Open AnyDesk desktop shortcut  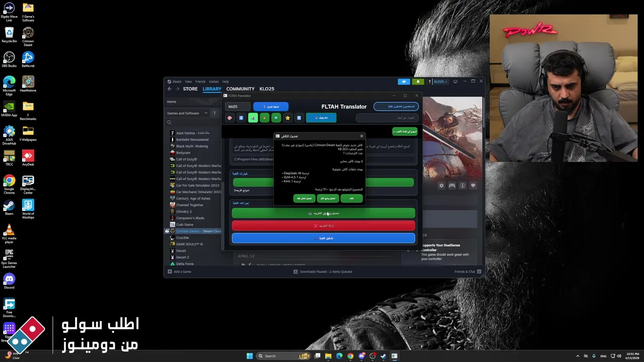(x=28, y=158)
